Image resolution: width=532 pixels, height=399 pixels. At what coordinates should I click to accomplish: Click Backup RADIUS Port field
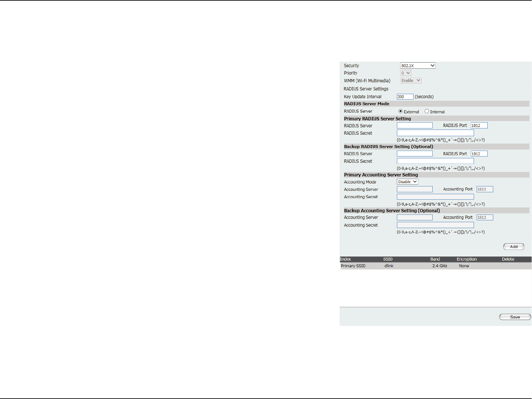[x=479, y=154]
